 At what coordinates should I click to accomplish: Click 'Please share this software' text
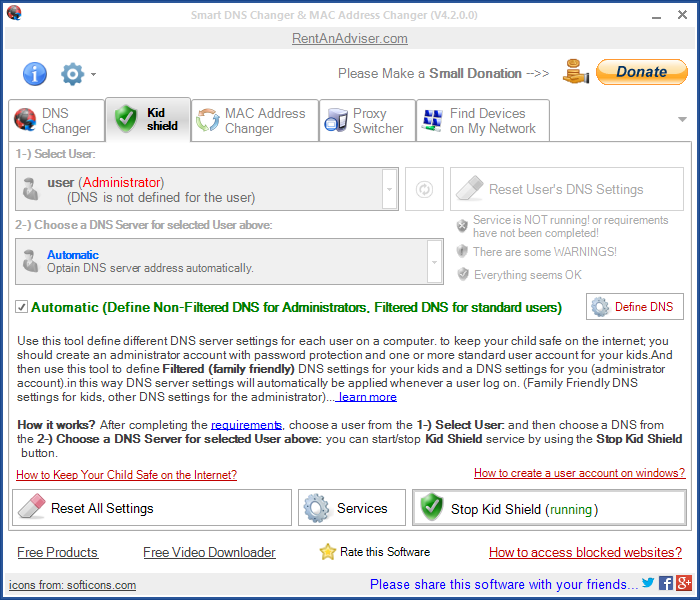[504, 584]
